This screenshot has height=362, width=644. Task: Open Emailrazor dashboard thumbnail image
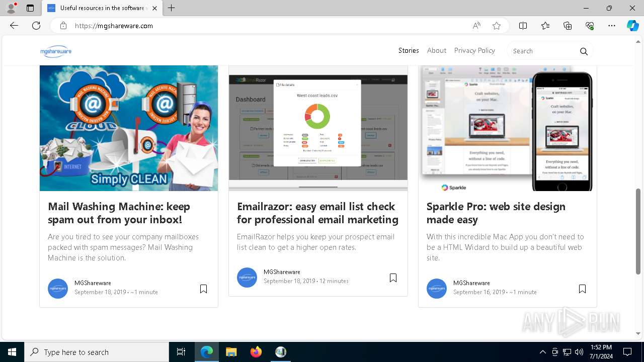click(318, 128)
